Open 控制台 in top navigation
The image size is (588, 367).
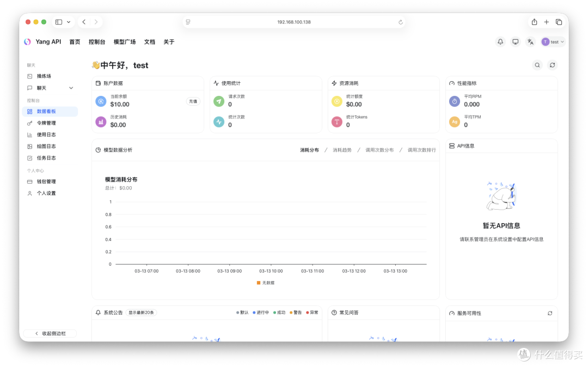(x=97, y=42)
